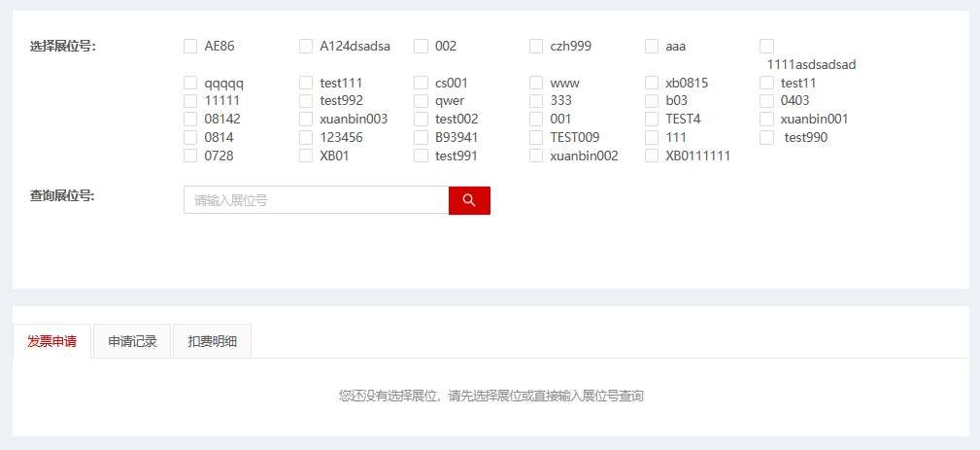Check the test992 checkbox
The image size is (980, 450).
pos(306,101)
